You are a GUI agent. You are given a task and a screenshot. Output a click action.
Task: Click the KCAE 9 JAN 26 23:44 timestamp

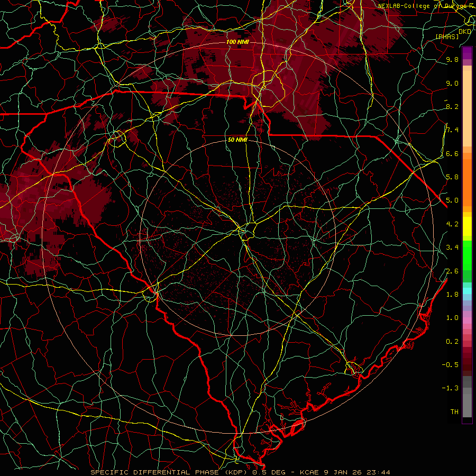click(x=345, y=472)
